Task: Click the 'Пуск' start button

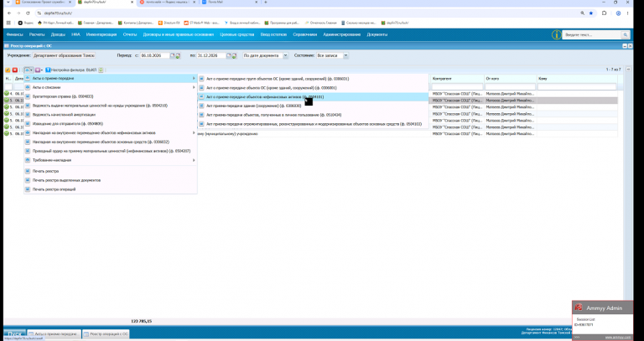Action: point(15,333)
